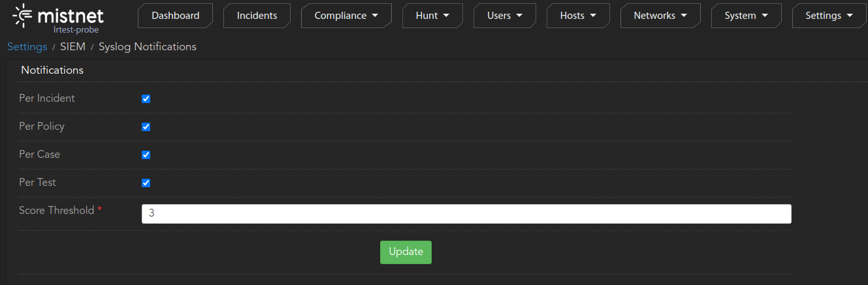Expand the Settings dropdown in navbar

(x=829, y=16)
